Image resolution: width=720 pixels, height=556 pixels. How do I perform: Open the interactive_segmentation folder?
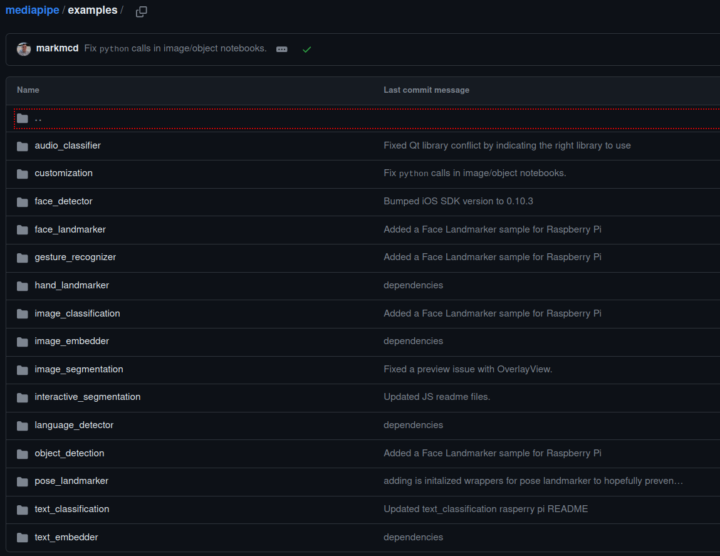pyautogui.click(x=87, y=397)
